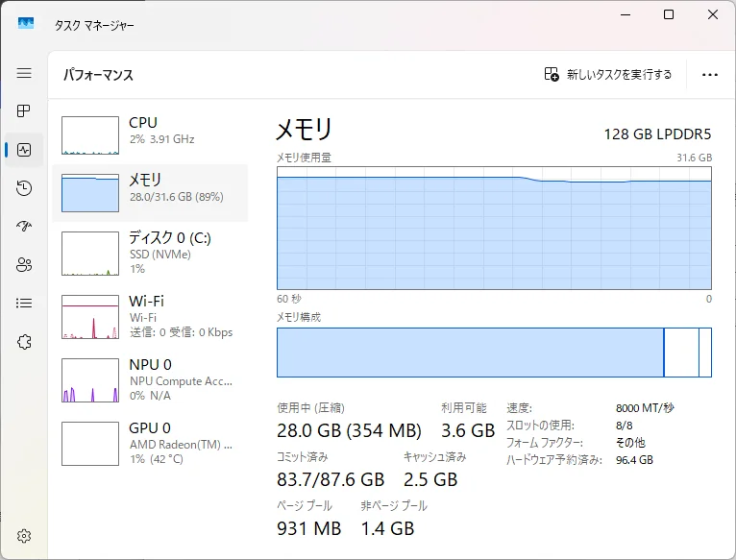This screenshot has width=736, height=560.
Task: Click the 3.6 GB available value
Action: [x=468, y=430]
